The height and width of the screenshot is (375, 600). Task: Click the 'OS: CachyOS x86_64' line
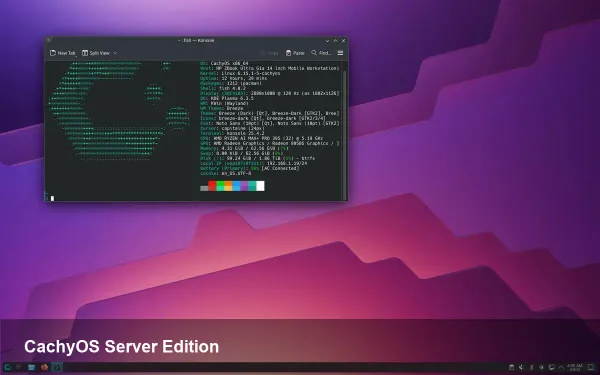pos(224,63)
